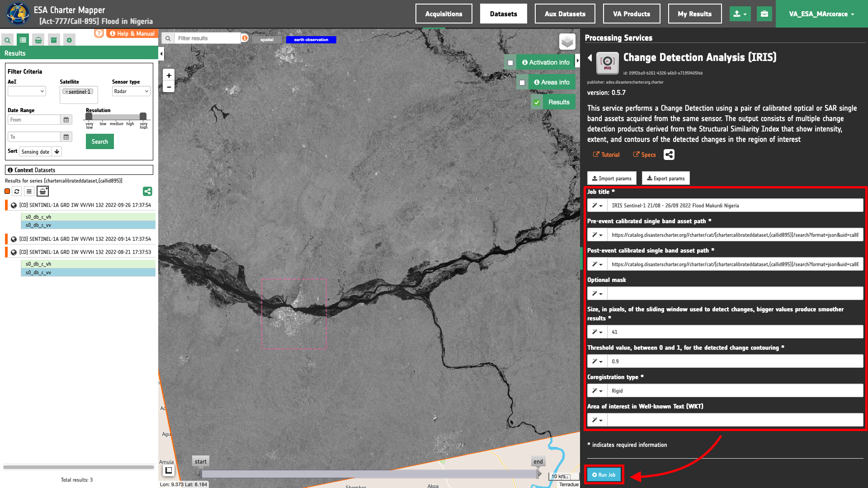Open the To date calendar picker

coord(66,137)
